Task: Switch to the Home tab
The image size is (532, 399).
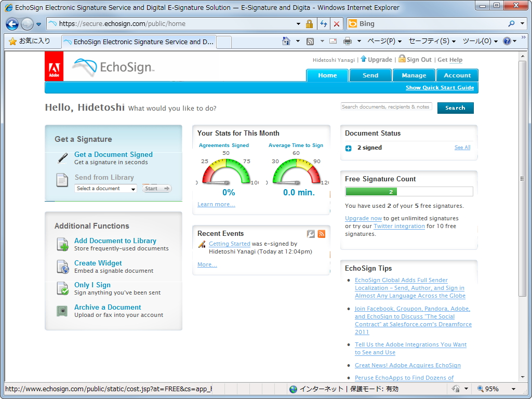Action: click(327, 75)
